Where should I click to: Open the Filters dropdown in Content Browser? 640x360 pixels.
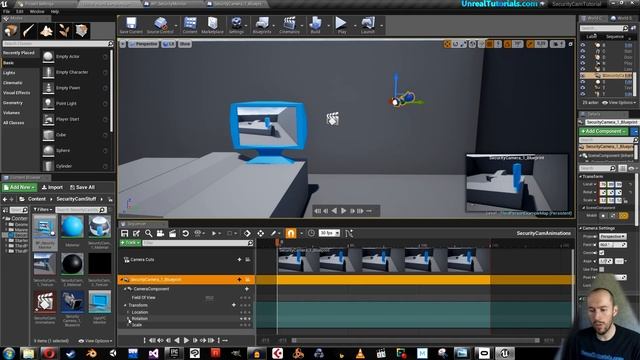point(43,210)
